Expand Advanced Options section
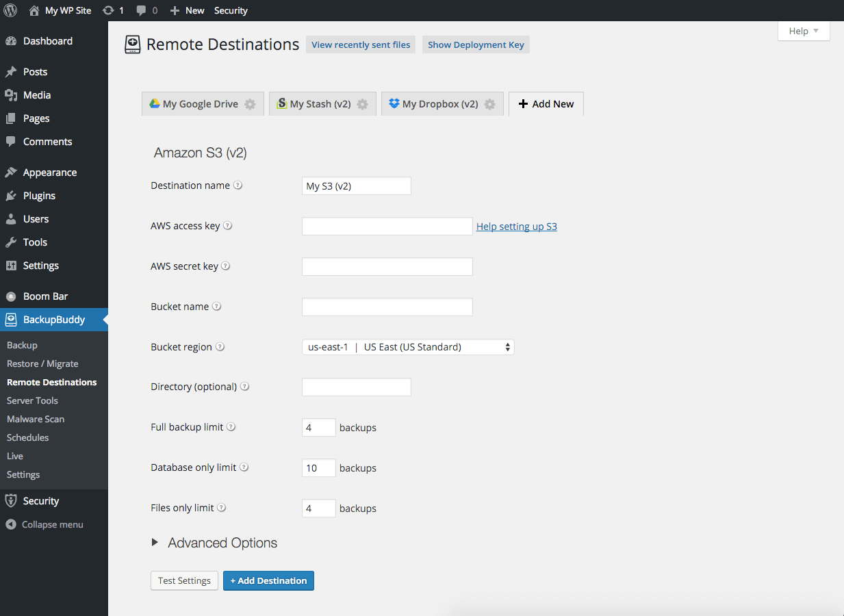 pyautogui.click(x=214, y=543)
